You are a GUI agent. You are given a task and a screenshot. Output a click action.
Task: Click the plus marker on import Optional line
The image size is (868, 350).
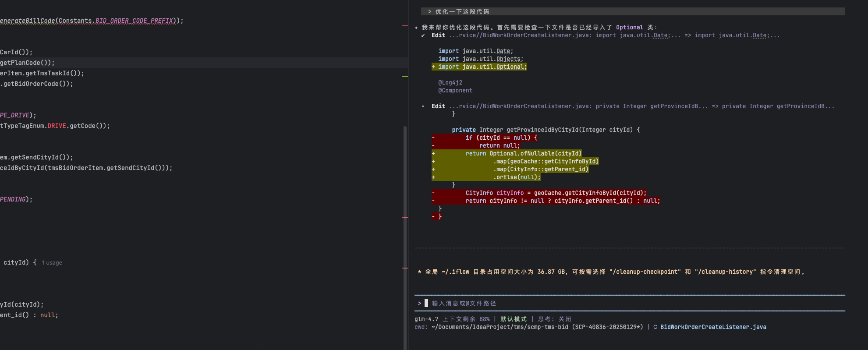[433, 67]
